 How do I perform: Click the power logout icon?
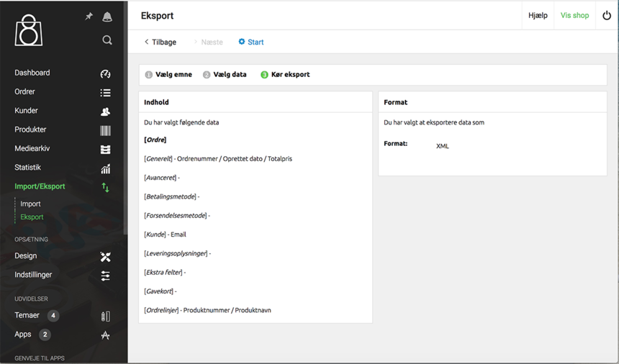tap(607, 15)
